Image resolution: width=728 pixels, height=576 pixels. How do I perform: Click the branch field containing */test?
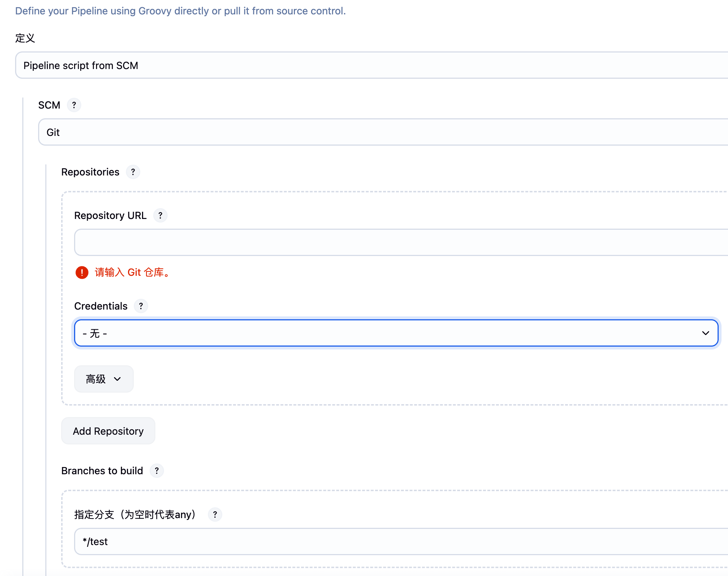pos(399,541)
